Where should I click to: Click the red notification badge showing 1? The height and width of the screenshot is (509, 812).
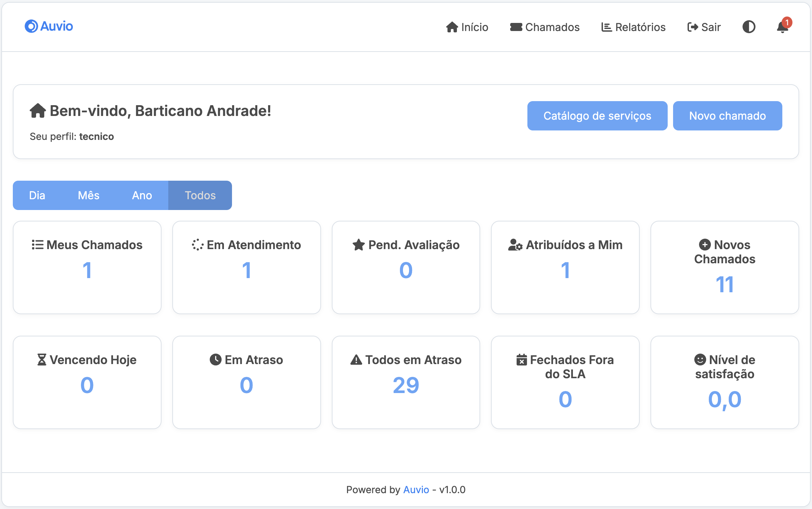[x=787, y=23]
